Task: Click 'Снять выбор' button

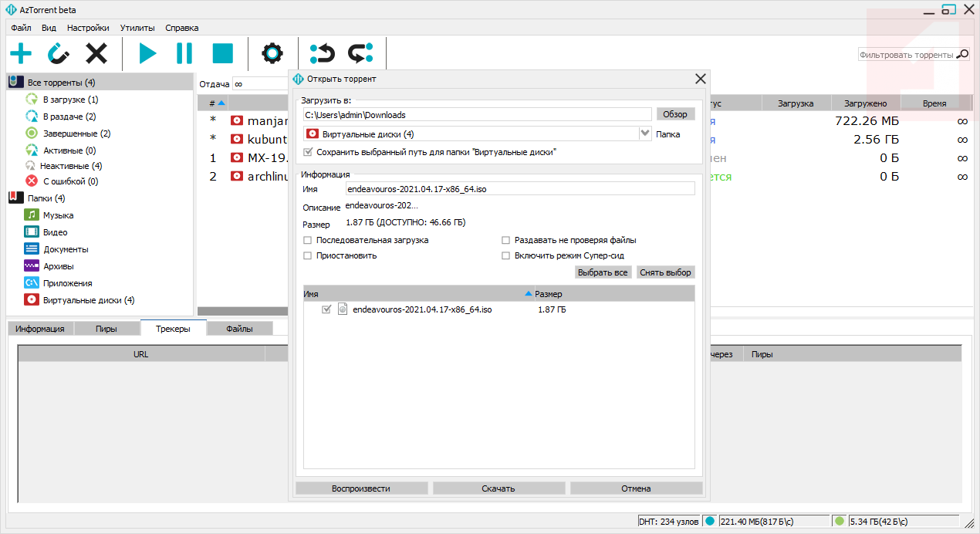Action: pyautogui.click(x=666, y=272)
